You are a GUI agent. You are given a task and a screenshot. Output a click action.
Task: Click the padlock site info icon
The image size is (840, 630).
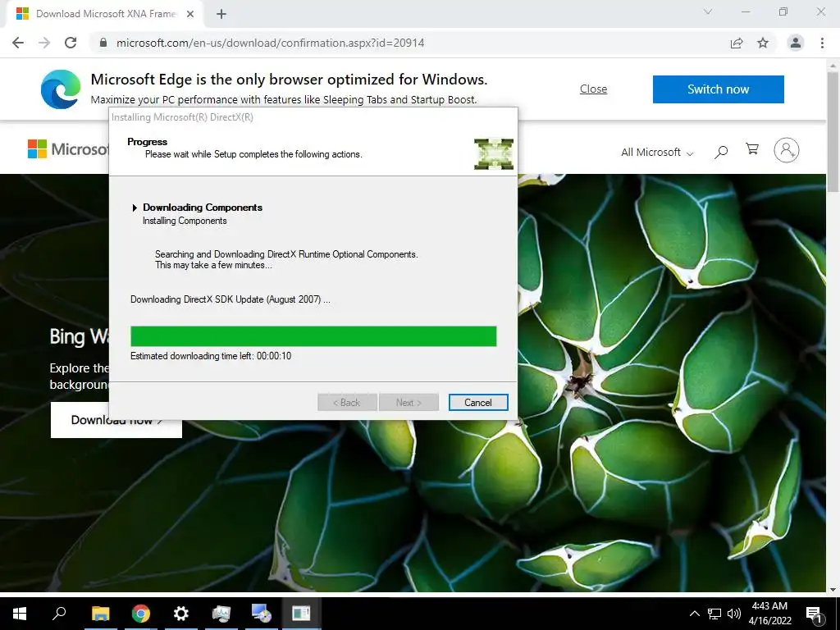[103, 43]
